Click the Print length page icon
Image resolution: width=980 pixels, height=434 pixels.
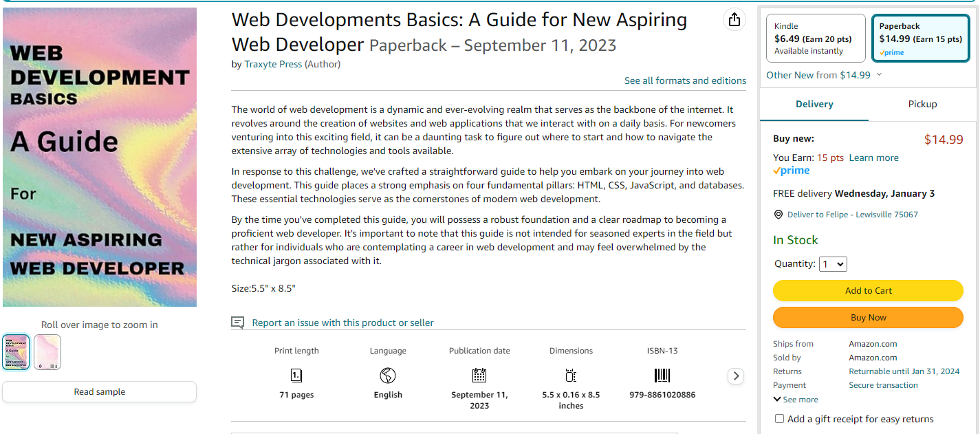(296, 375)
